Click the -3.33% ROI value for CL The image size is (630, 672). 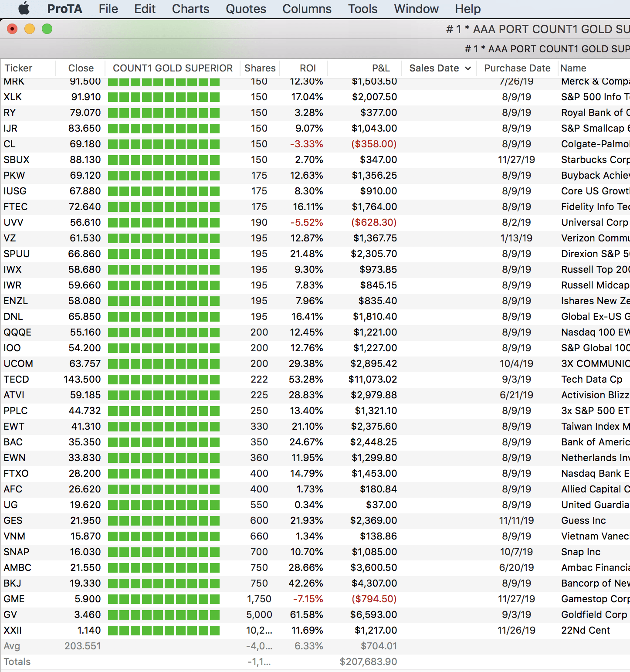click(307, 144)
